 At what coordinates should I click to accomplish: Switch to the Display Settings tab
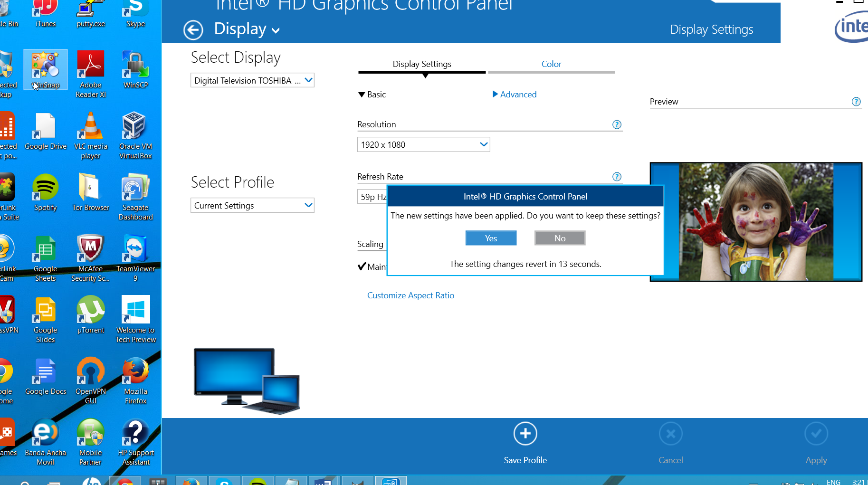422,64
